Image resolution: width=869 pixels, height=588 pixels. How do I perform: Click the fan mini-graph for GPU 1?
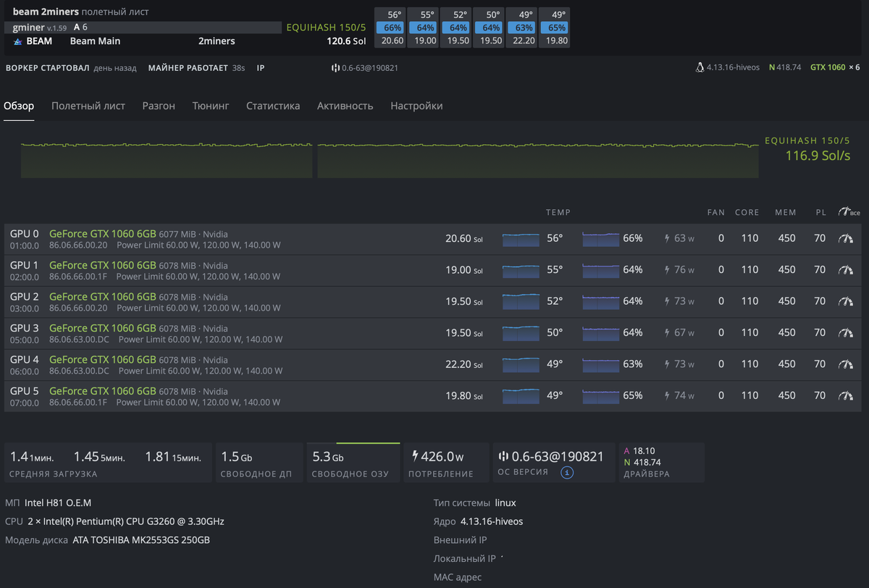pyautogui.click(x=600, y=269)
